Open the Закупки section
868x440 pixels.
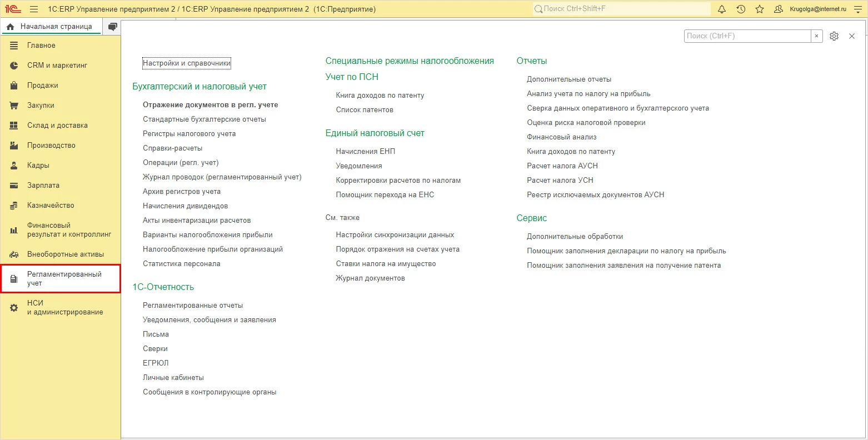point(41,106)
